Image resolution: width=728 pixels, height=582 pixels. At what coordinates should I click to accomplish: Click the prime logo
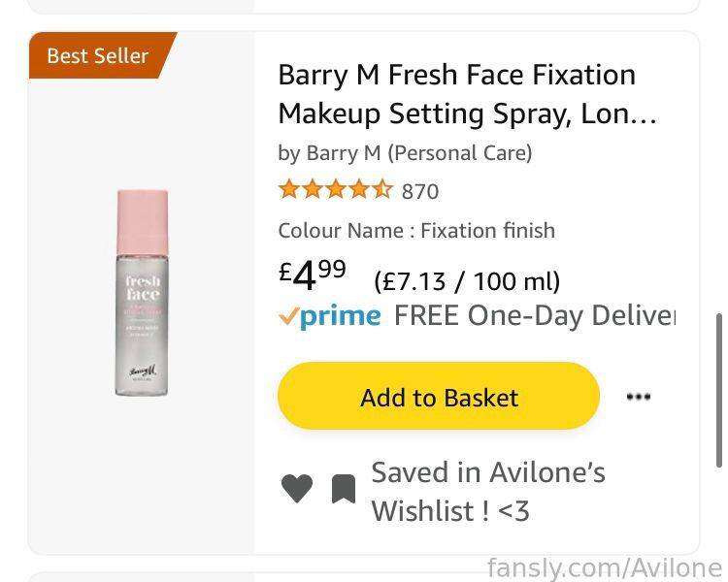pyautogui.click(x=341, y=316)
